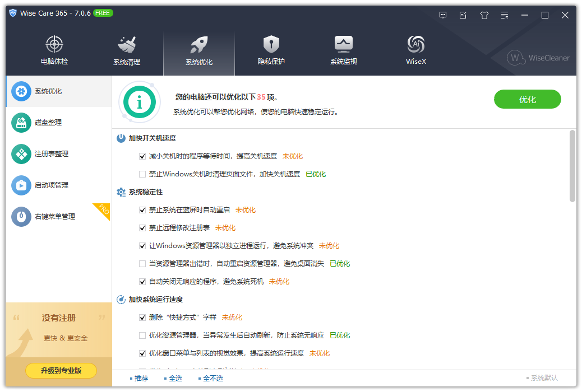The image size is (582, 392).
Task: Open the skin/theme selector shirt icon
Action: [x=484, y=15]
